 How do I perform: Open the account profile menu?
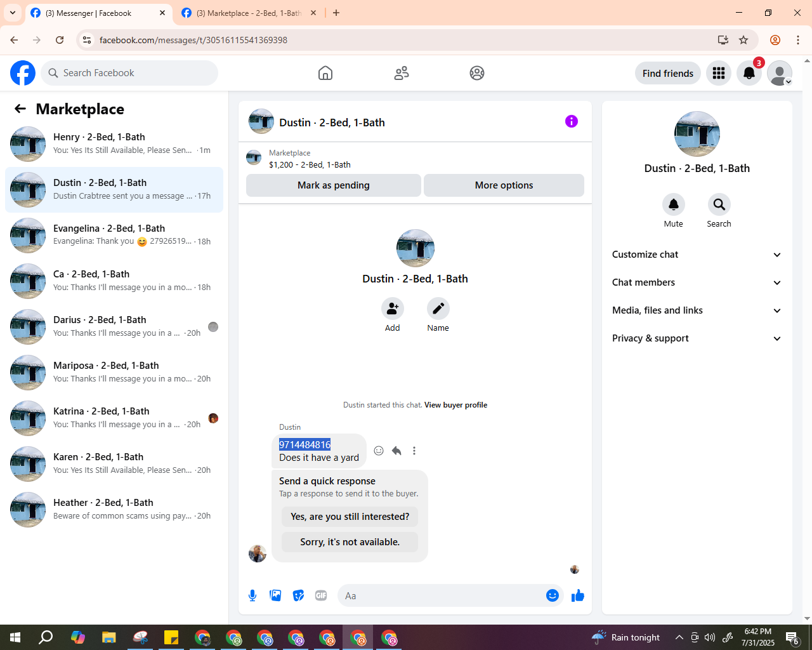click(x=780, y=73)
